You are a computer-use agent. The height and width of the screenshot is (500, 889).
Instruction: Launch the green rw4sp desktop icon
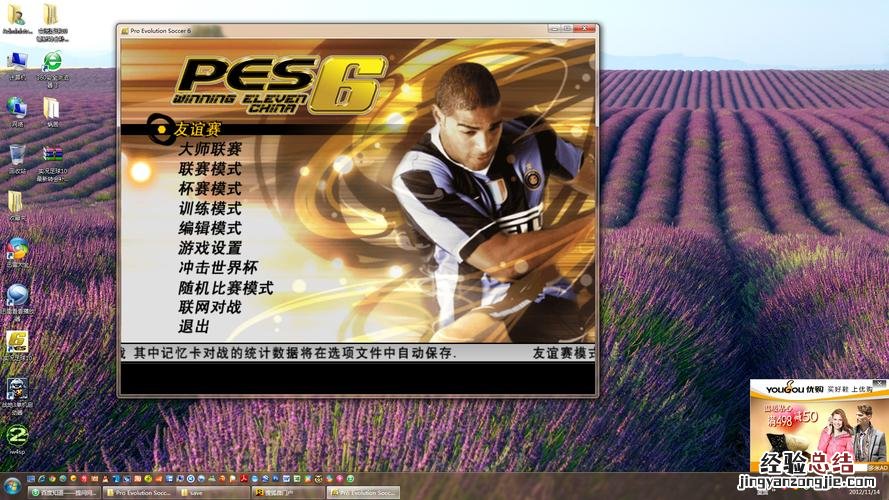coord(17,440)
